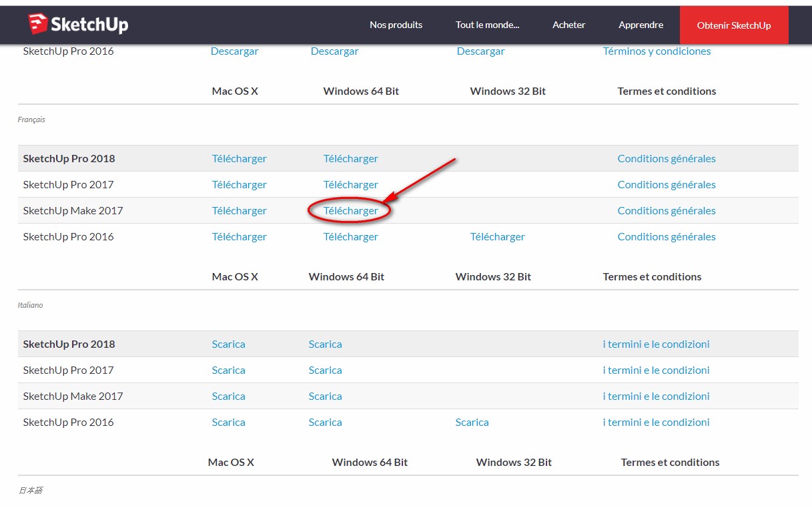Click Termes et conditions header above Italiano section

[653, 277]
